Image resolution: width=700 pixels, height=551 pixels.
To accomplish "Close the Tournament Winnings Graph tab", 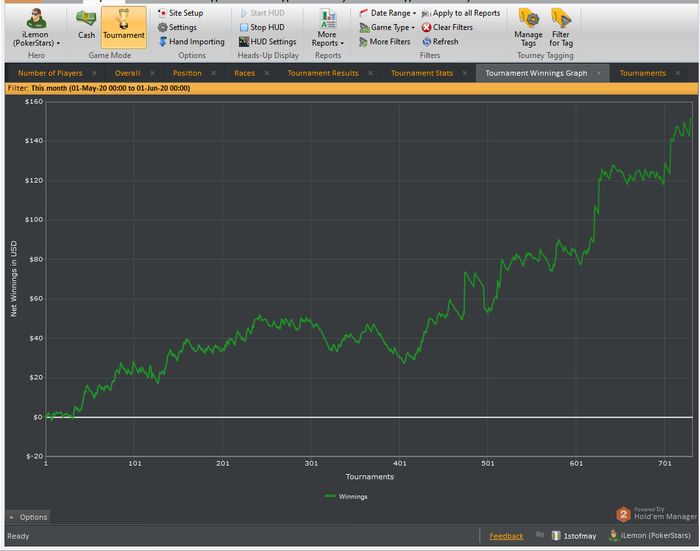I will (599, 73).
